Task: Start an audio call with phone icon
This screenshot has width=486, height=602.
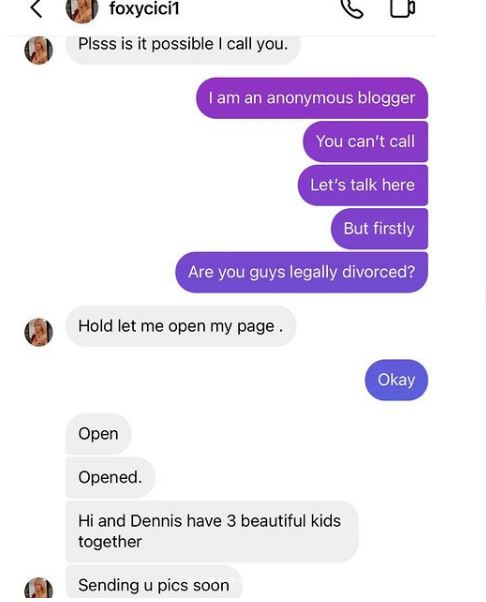Action: (x=352, y=8)
